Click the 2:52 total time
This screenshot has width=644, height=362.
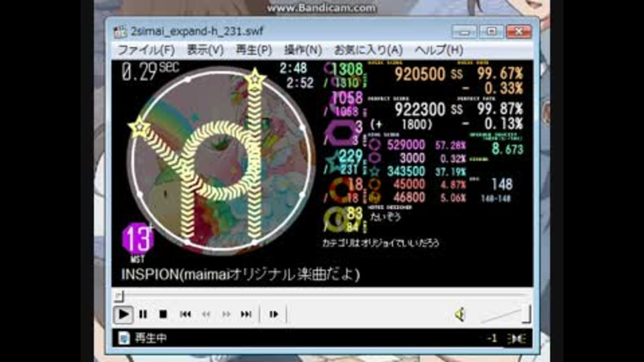coord(300,83)
